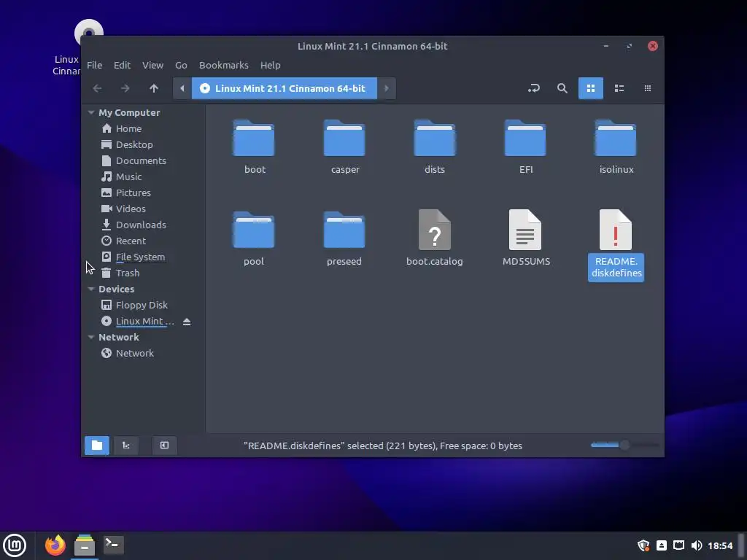This screenshot has width=747, height=560.
Task: Open the volume control applet
Action: point(696,545)
